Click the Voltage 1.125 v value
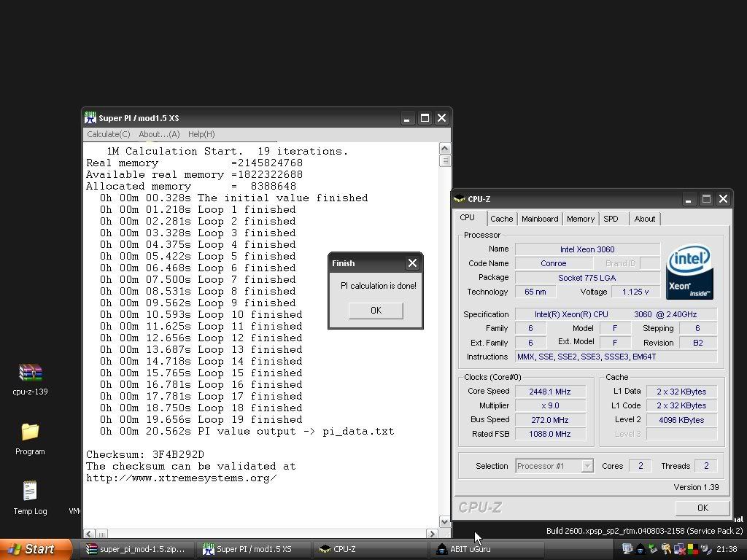 click(x=635, y=292)
